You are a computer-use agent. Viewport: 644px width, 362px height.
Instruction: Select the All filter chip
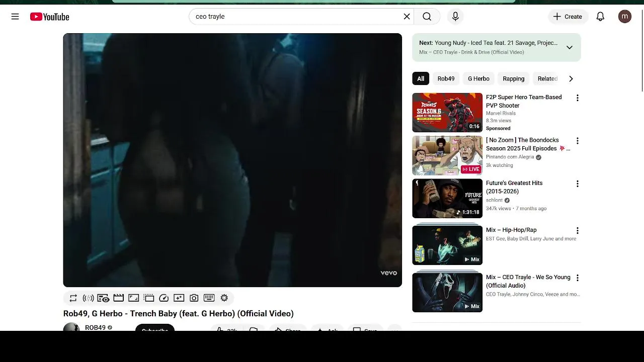coord(421,78)
